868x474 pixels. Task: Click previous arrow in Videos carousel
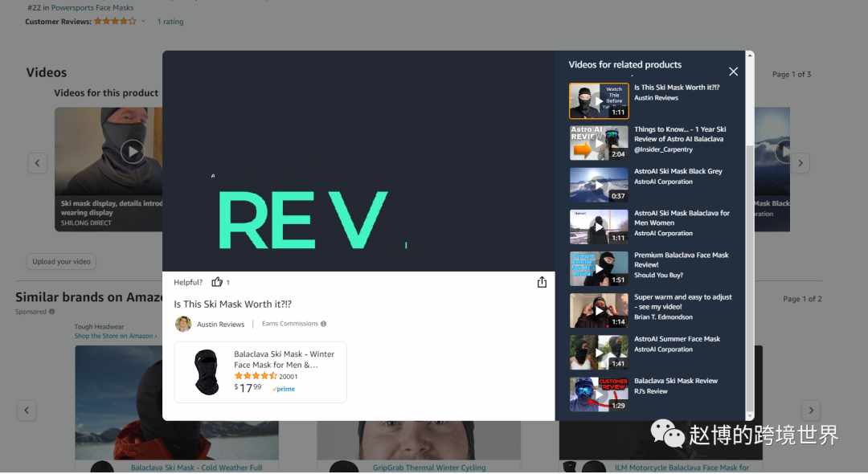coord(37,163)
